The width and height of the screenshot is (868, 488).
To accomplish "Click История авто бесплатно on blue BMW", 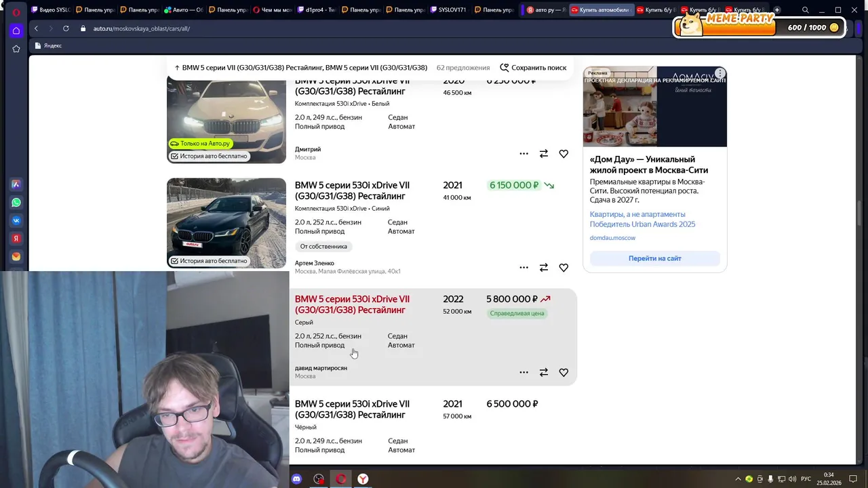I will 209,261.
